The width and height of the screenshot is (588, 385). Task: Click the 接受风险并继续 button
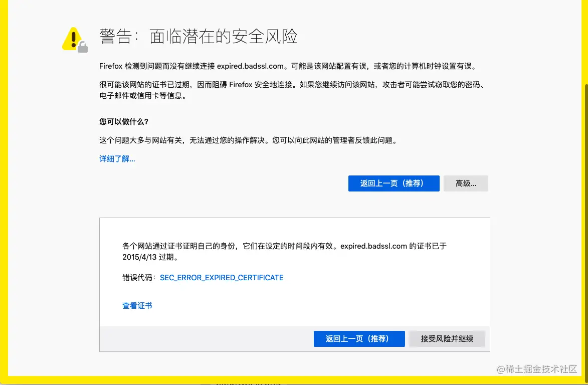coord(447,339)
